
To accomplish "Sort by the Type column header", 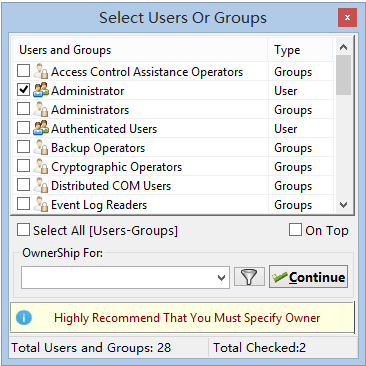I will coord(300,50).
